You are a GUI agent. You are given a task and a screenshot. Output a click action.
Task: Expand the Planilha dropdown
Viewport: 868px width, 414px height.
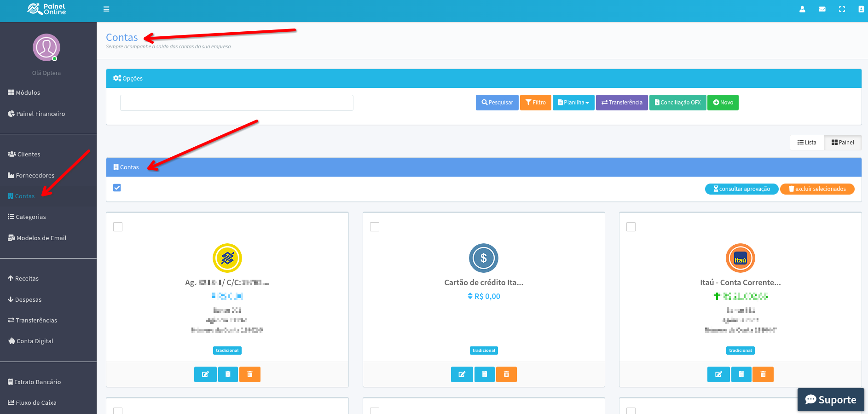573,103
